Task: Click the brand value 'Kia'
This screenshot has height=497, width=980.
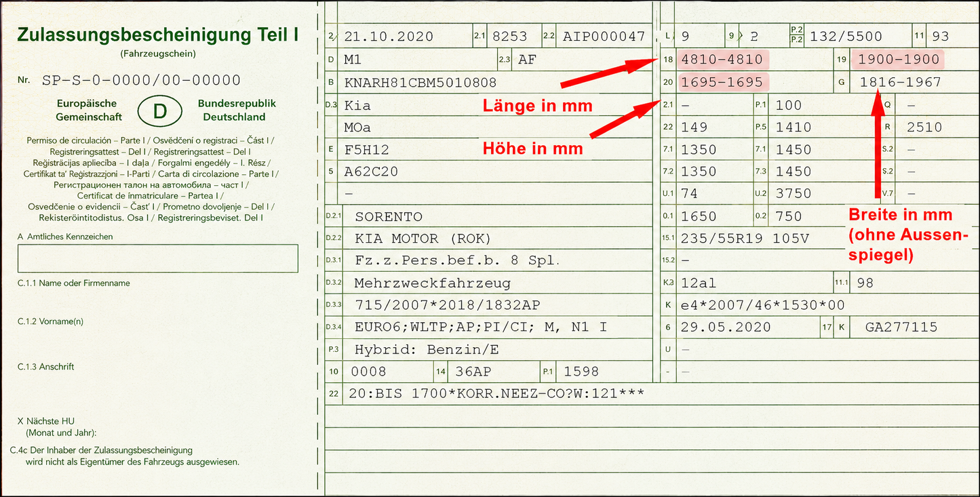Action: (357, 106)
